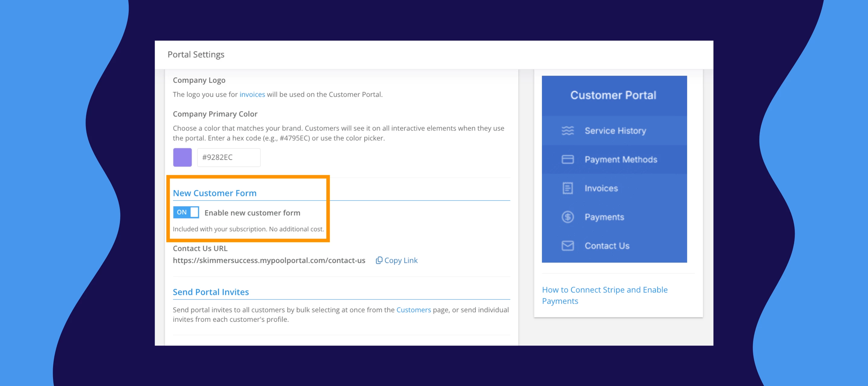Click the Service History waves icon

pyautogui.click(x=568, y=131)
